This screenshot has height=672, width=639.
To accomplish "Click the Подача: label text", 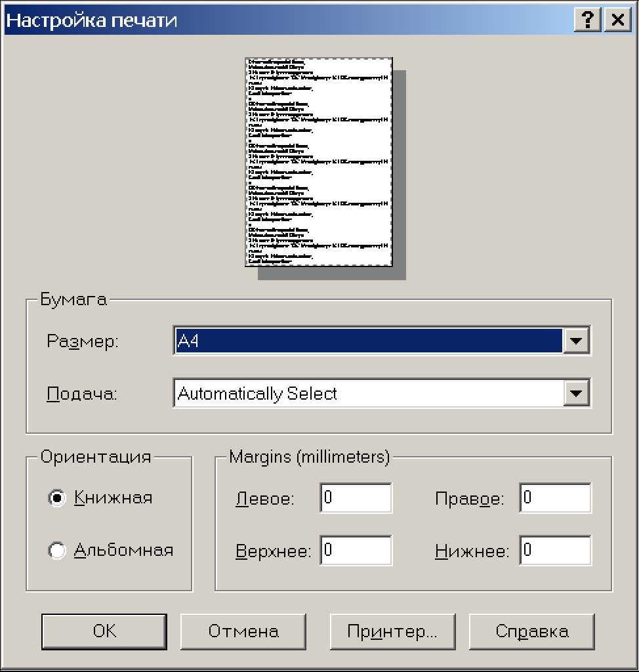I will [x=81, y=394].
